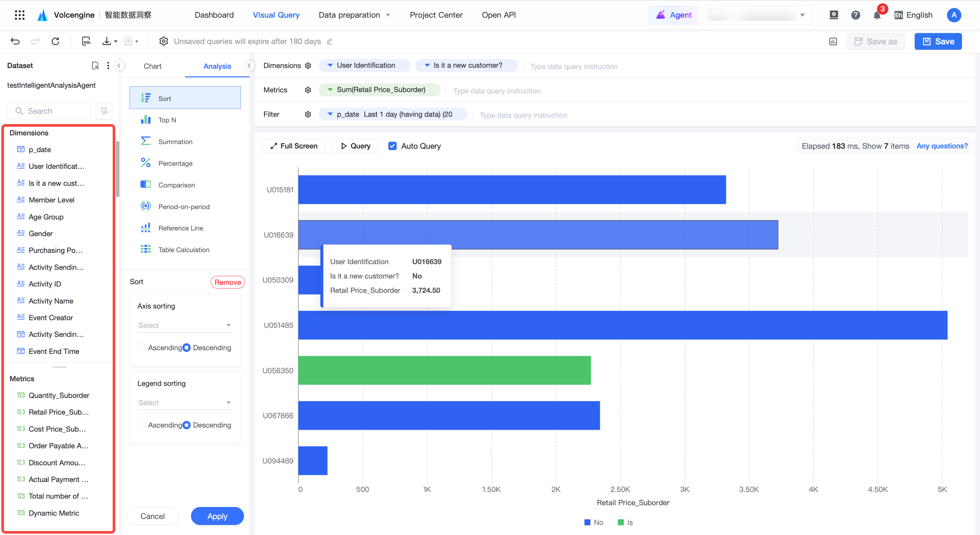Select Descending under Legend sorting
This screenshot has height=535, width=980.
[186, 425]
